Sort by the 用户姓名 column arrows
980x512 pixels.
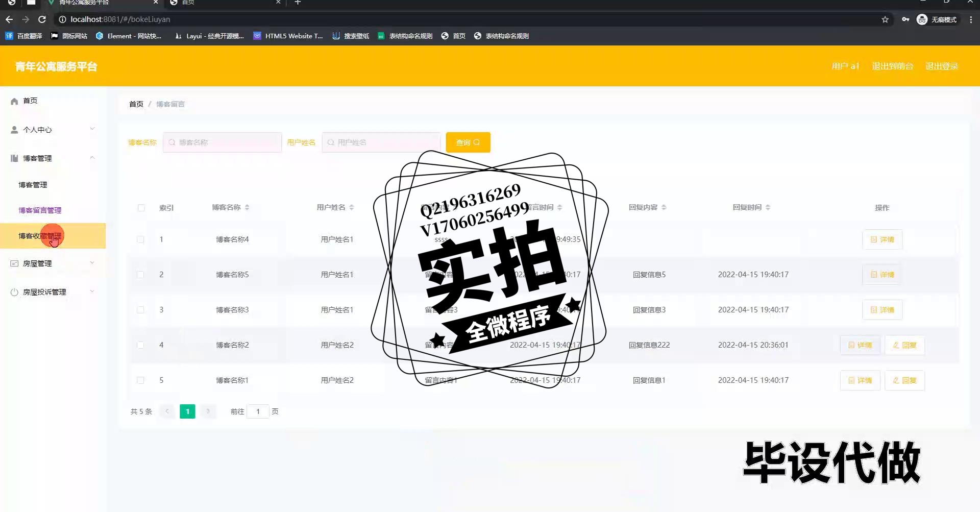352,207
